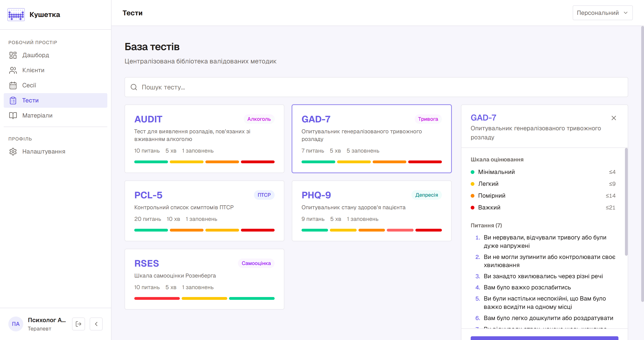Focus the Пошук тесту search field
Image resolution: width=644 pixels, height=340 pixels.
point(376,87)
